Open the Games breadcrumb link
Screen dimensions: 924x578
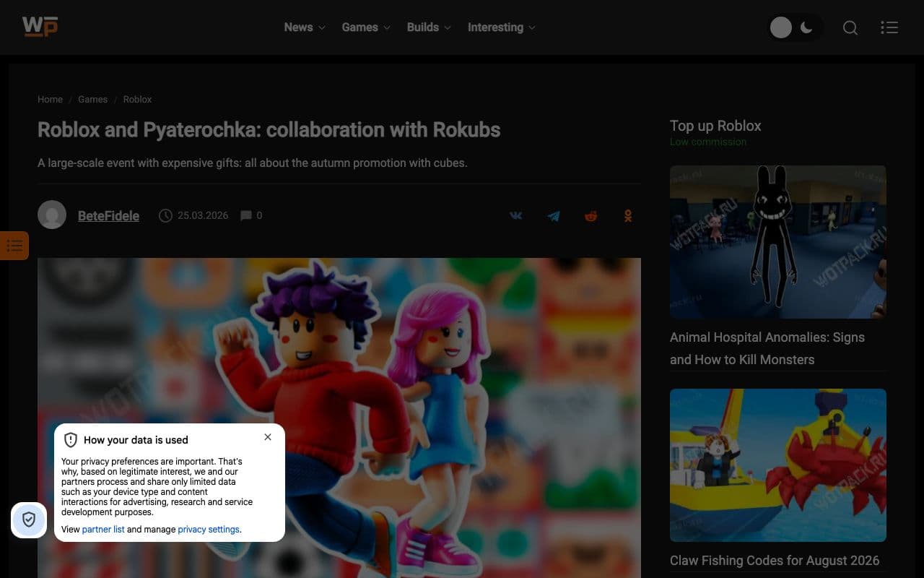92,100
